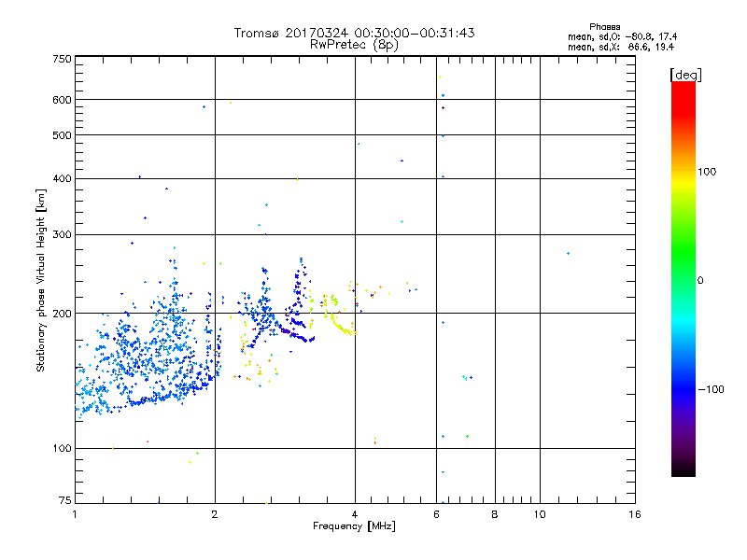This screenshot has width=747, height=560.
Task: Click the y-axis tick label '75'
Action: 65,500
